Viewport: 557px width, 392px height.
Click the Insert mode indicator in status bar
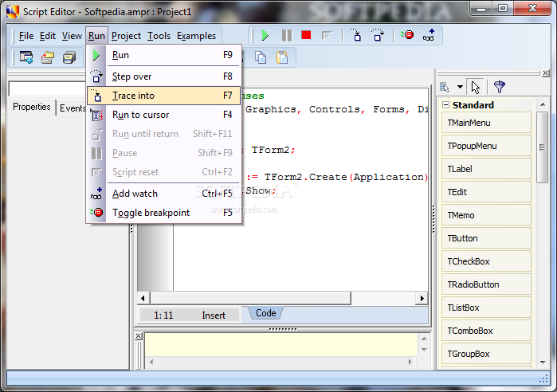coord(214,316)
